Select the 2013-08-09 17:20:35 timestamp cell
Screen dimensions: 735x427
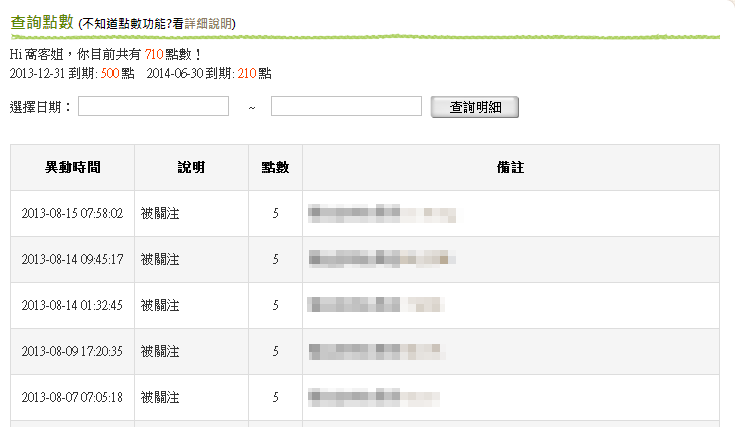[x=72, y=352]
